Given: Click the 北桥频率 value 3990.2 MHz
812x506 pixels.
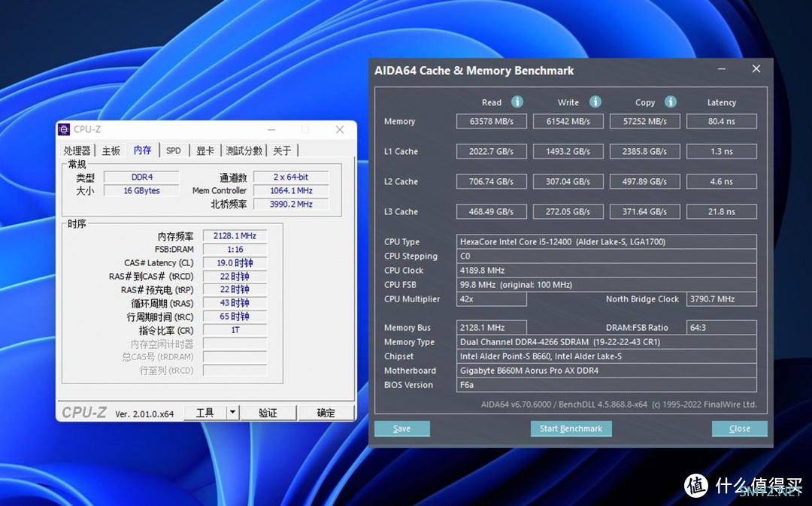Looking at the screenshot, I should [290, 204].
